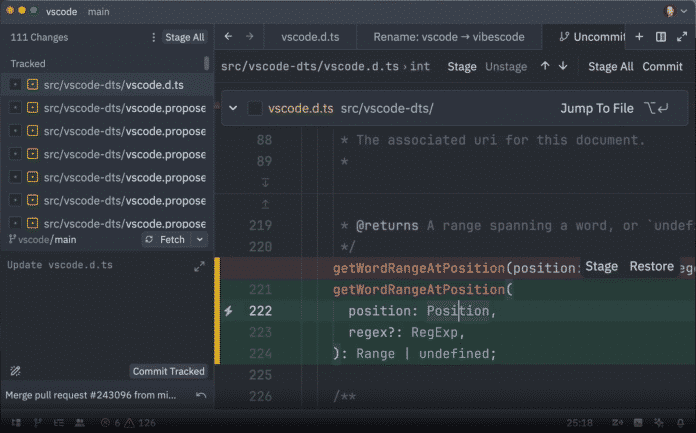The image size is (696, 433).
Task: Go to next hunk with down arrow
Action: [563, 67]
